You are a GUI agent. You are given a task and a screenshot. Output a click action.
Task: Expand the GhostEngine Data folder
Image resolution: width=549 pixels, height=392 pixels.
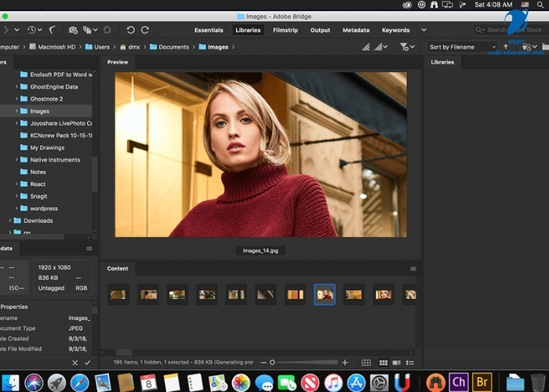point(16,86)
